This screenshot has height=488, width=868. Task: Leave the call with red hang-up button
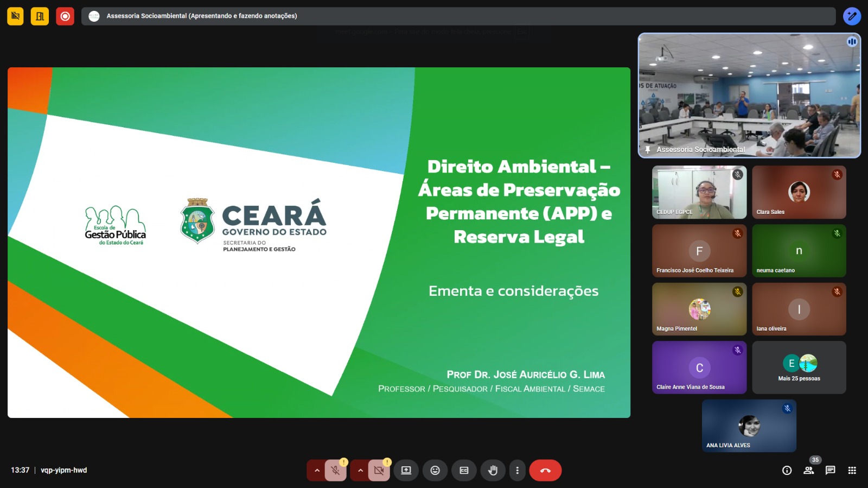pos(545,471)
